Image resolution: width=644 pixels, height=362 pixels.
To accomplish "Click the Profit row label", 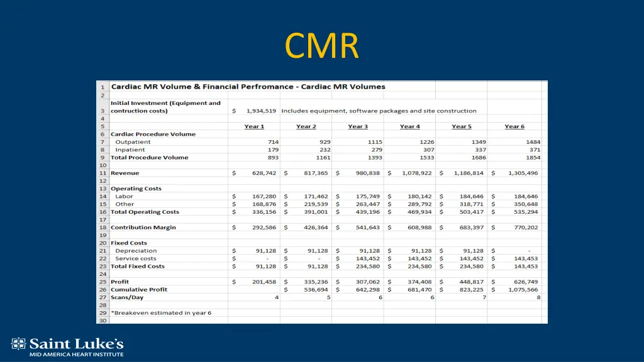I will tap(119, 282).
